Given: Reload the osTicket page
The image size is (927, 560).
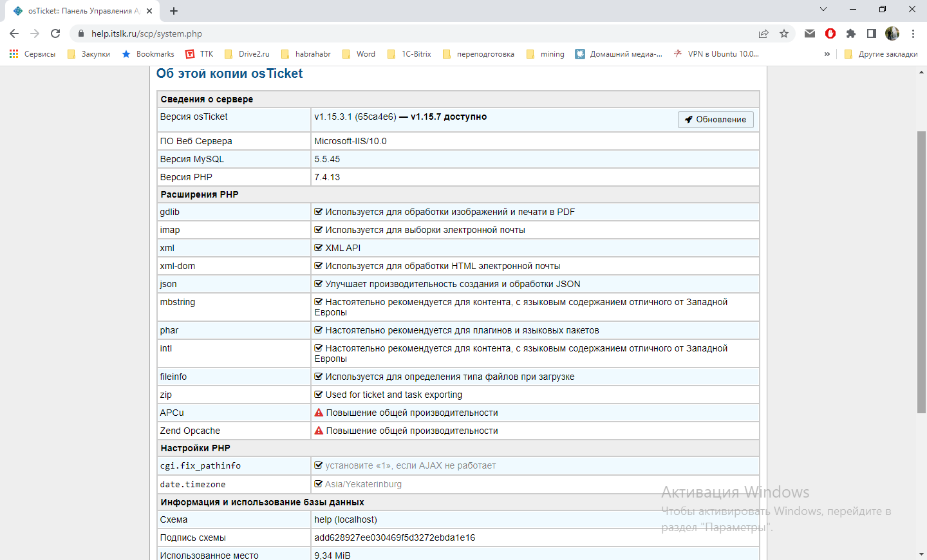Looking at the screenshot, I should (x=55, y=33).
